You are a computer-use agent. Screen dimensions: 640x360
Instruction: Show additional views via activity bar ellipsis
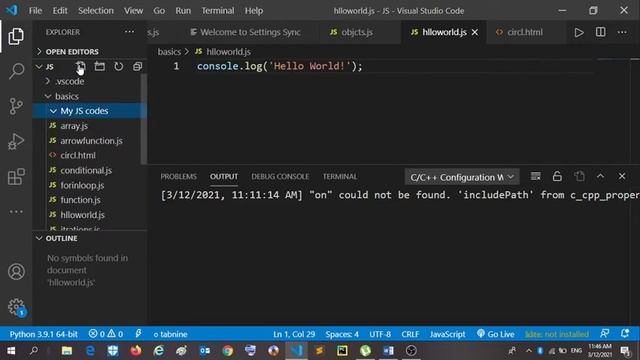pyautogui.click(x=16, y=211)
